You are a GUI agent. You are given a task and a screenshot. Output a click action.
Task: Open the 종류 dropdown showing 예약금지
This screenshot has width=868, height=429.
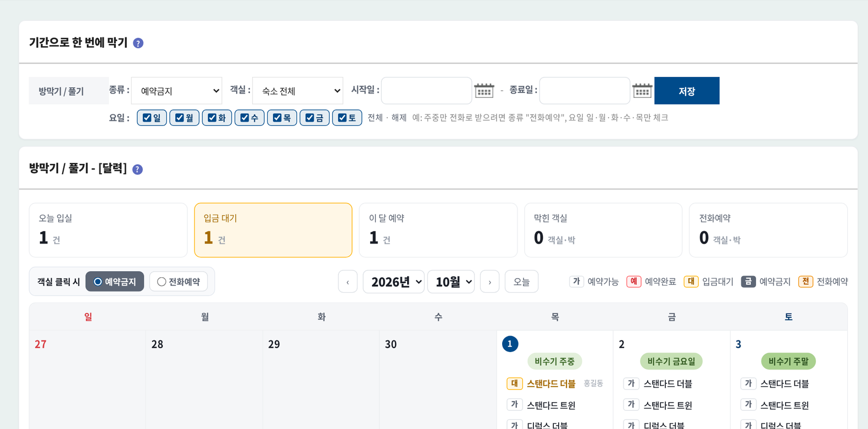click(x=177, y=91)
